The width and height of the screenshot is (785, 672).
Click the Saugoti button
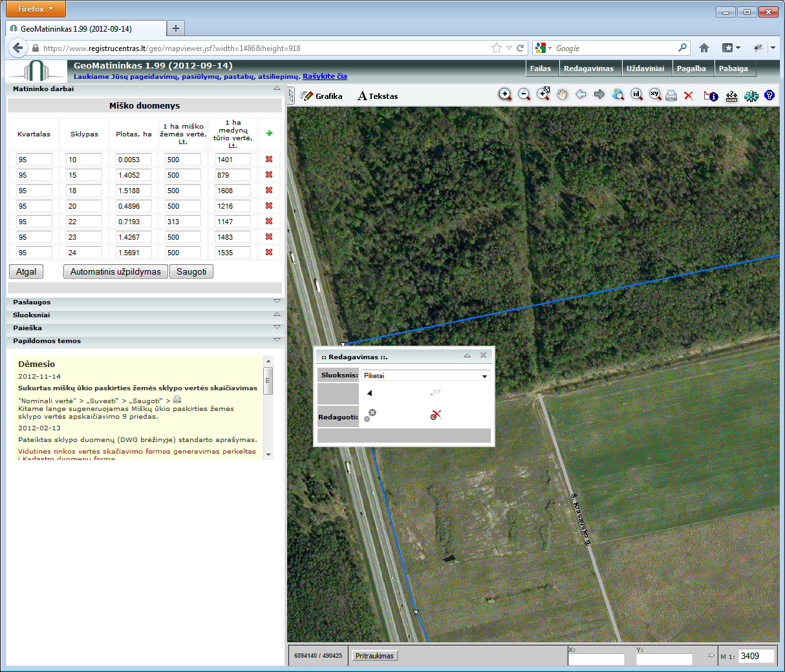pos(191,271)
